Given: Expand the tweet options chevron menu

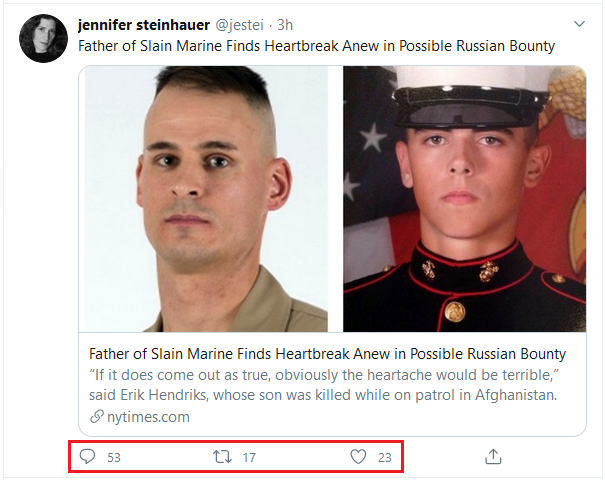Looking at the screenshot, I should (x=579, y=23).
